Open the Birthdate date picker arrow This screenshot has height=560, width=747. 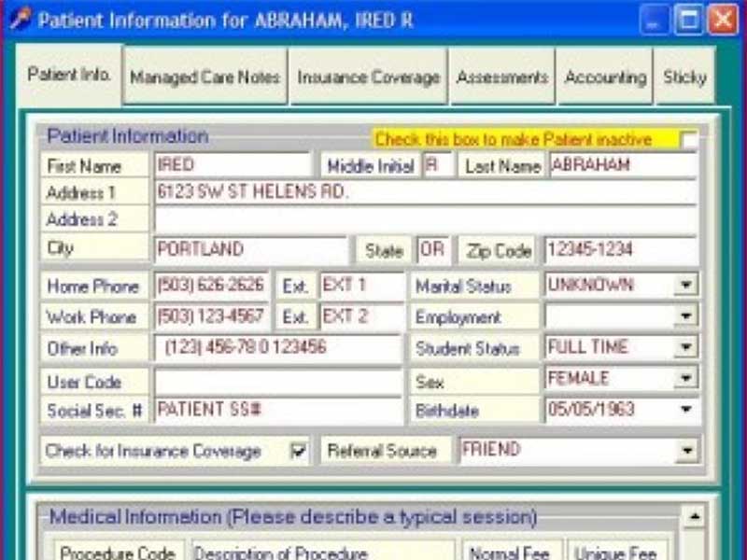686,409
